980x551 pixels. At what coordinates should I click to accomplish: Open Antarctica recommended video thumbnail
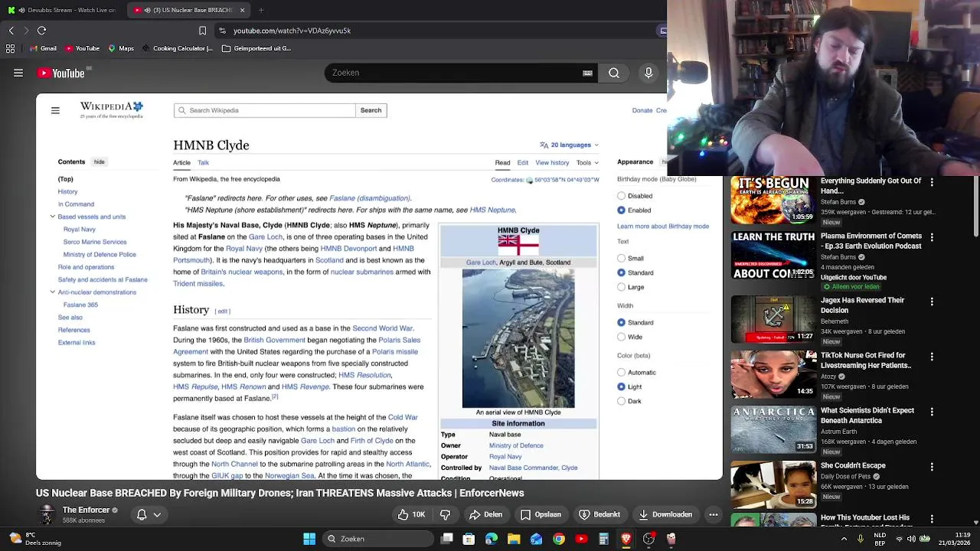coord(773,430)
